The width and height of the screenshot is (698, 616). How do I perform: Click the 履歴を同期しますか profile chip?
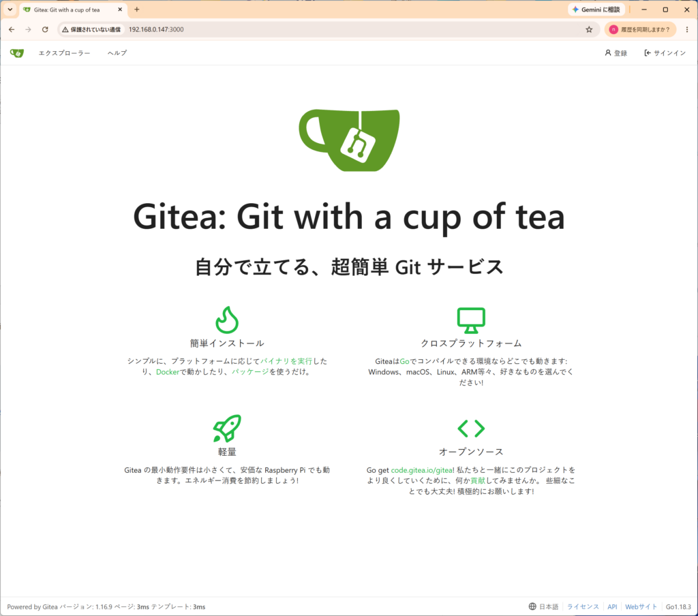point(640,29)
